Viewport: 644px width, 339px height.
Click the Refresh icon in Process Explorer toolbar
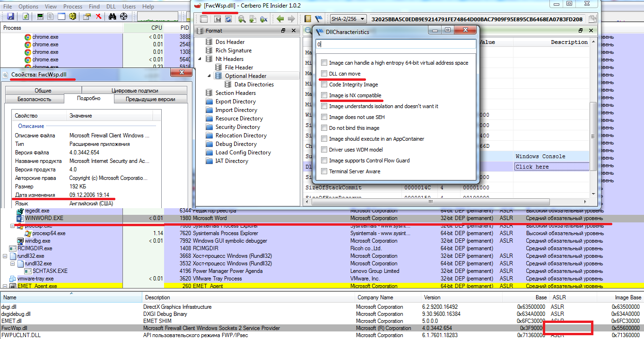[26, 17]
